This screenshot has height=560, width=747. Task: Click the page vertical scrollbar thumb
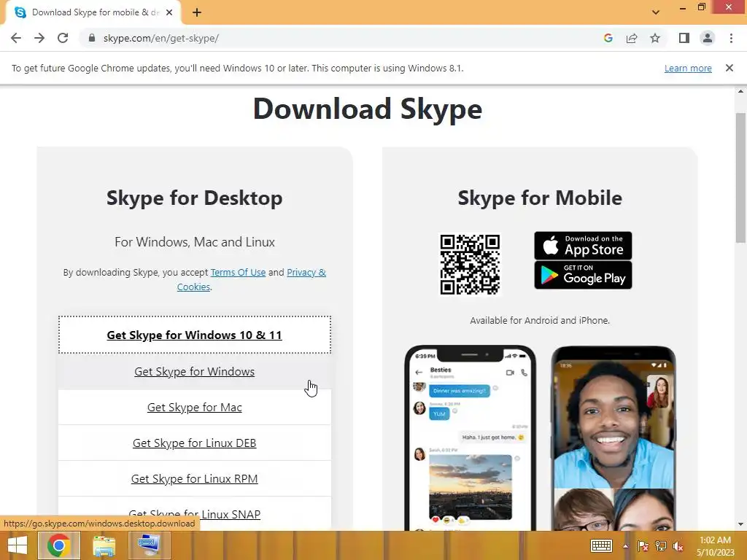(x=741, y=178)
